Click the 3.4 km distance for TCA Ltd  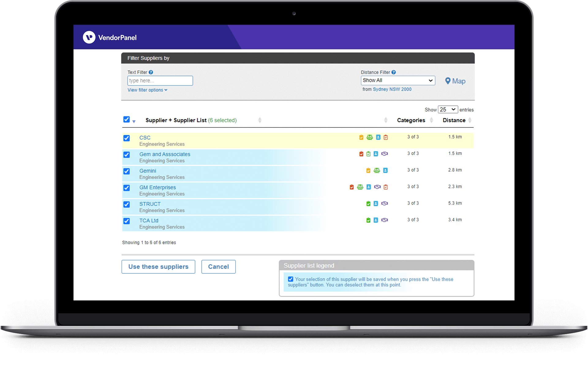tap(455, 220)
